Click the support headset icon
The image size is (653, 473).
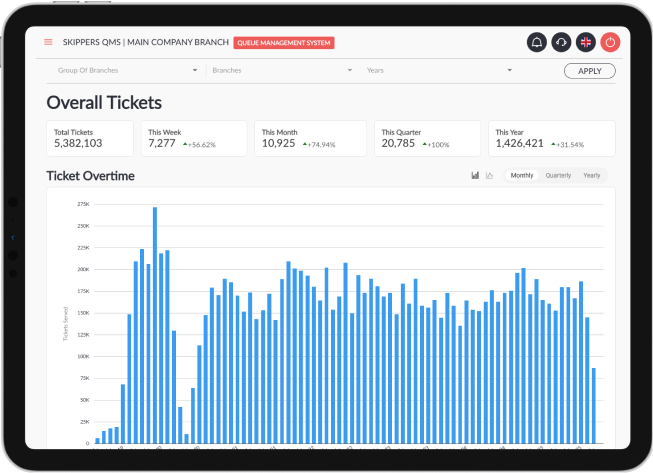561,42
